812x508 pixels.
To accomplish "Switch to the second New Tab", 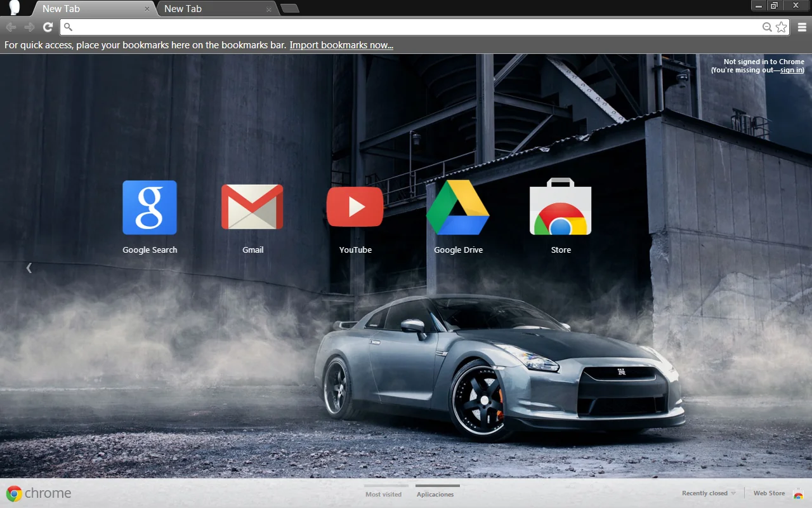I will tap(214, 8).
